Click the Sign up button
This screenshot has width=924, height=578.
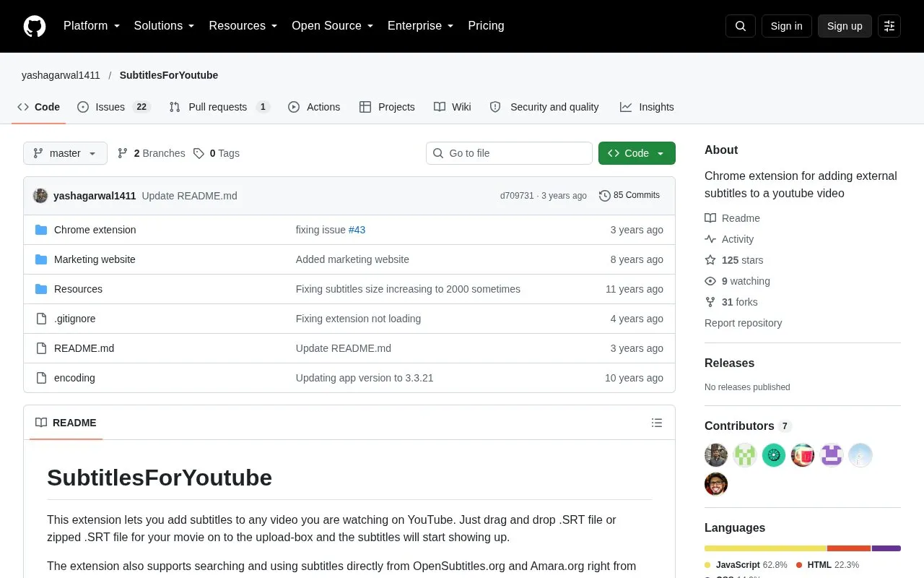pos(845,26)
